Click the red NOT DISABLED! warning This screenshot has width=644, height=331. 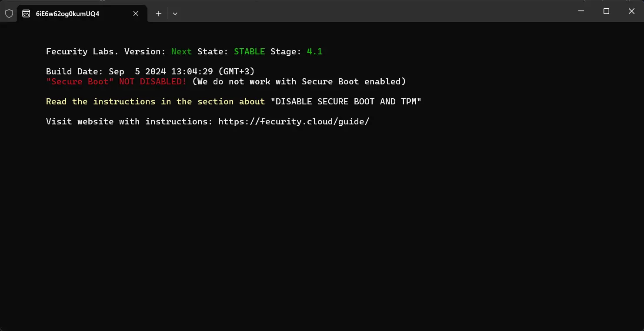tap(153, 81)
